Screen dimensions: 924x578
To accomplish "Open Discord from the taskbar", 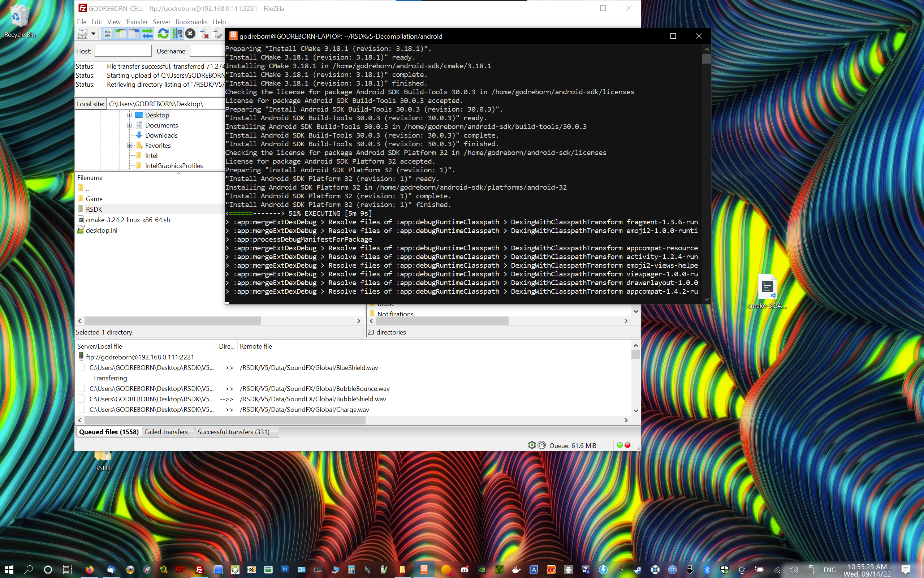I will 464,570.
